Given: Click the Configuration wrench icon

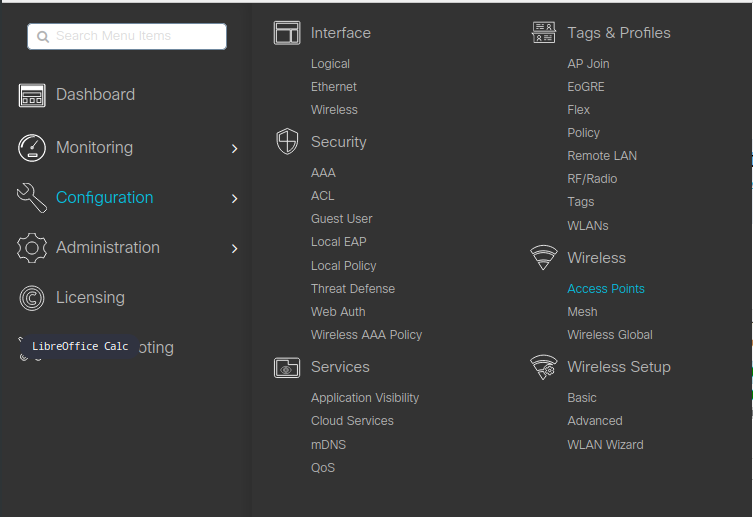Looking at the screenshot, I should (x=32, y=198).
